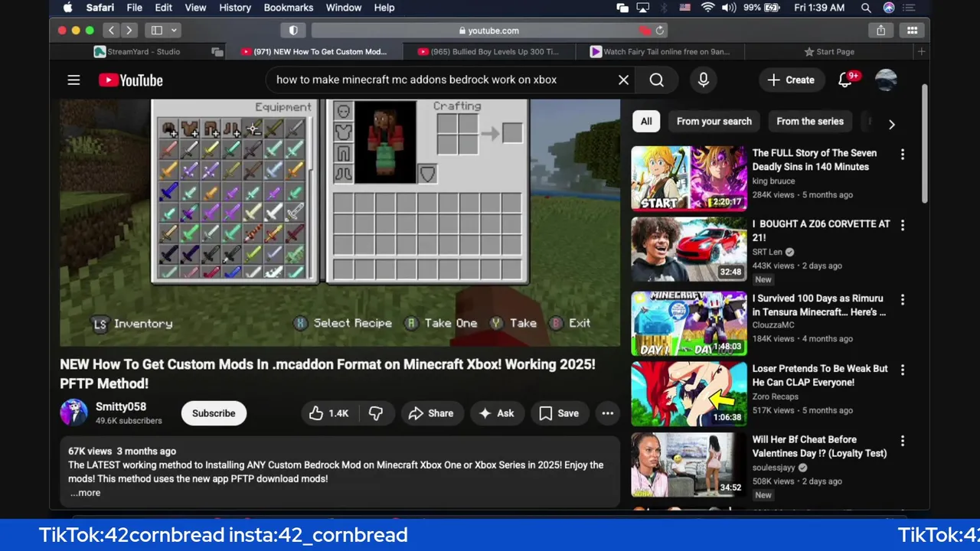Save video to a playlist

(559, 413)
